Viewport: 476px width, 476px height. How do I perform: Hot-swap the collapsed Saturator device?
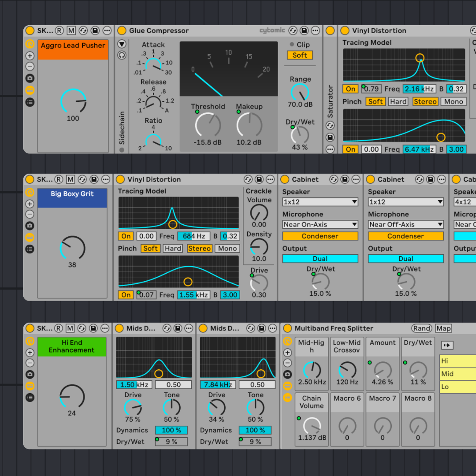pos(330,125)
